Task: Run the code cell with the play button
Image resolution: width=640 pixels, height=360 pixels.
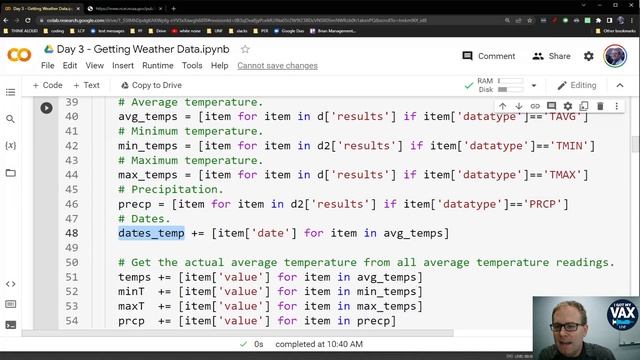Action: tap(46, 108)
